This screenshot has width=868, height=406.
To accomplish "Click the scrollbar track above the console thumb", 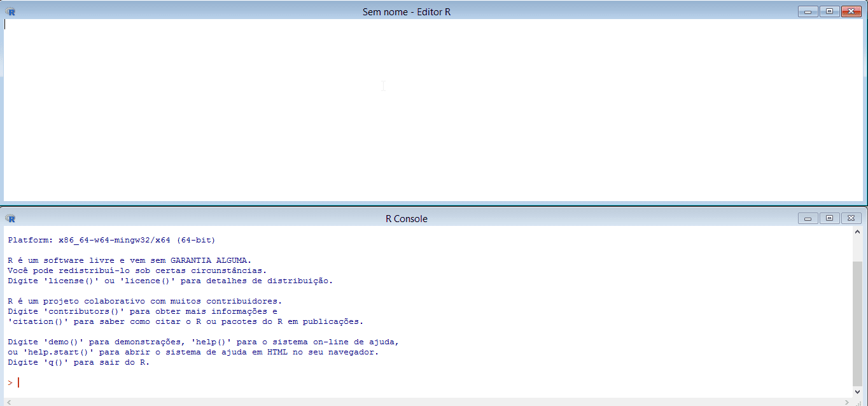I will [x=857, y=248].
